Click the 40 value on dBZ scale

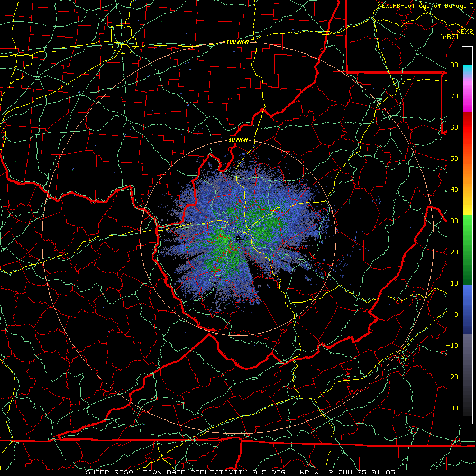point(454,190)
